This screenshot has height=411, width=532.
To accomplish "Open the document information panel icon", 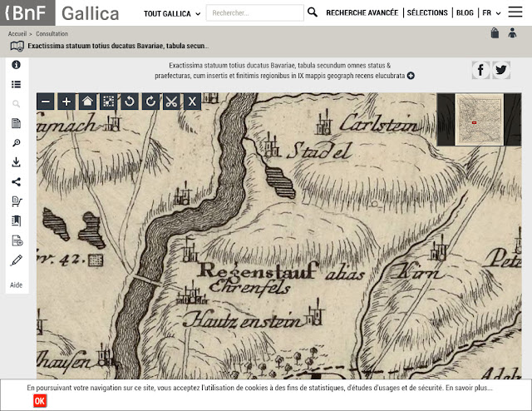I will [x=16, y=65].
